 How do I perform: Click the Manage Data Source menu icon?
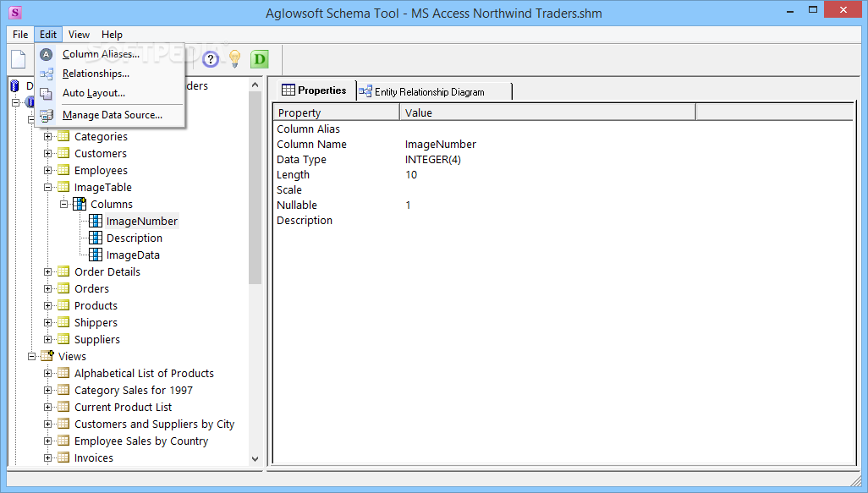tap(47, 115)
